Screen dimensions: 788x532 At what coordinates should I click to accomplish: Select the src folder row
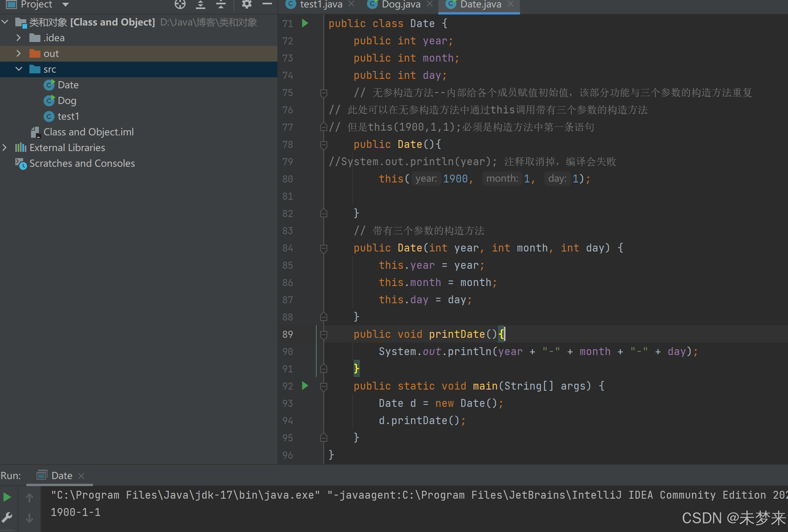pos(139,69)
